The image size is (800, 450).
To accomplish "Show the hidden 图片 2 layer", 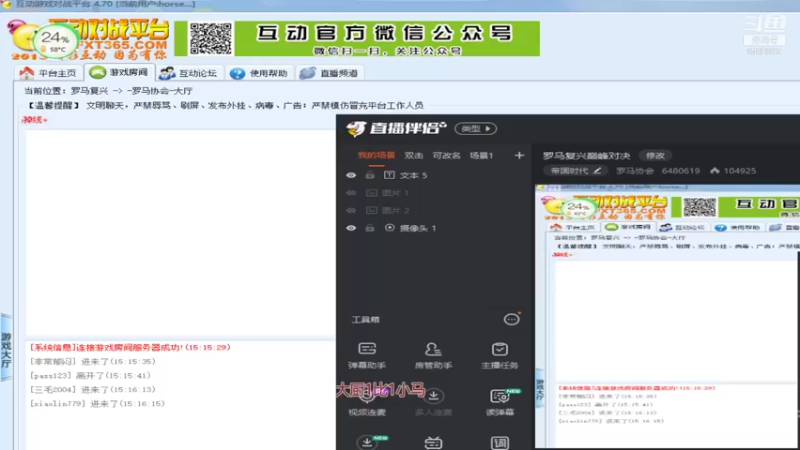I will pos(351,210).
